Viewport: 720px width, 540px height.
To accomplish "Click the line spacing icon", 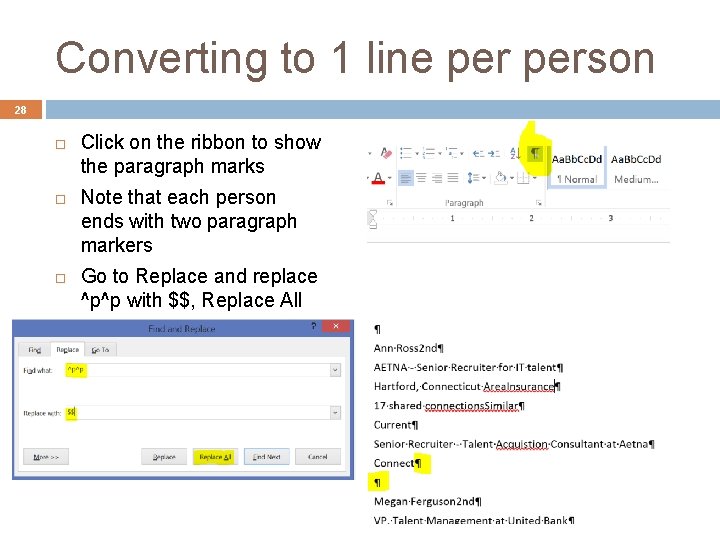I will tap(472, 178).
